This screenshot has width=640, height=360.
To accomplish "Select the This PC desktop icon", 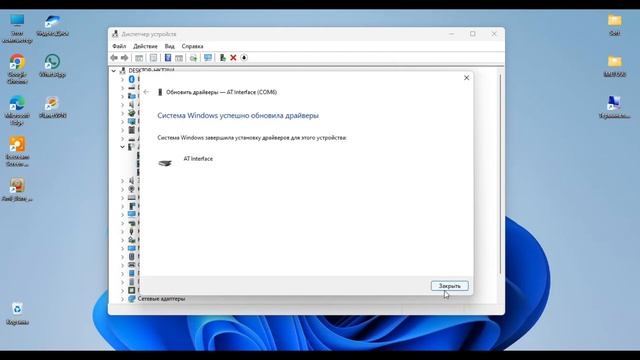I will tap(17, 29).
